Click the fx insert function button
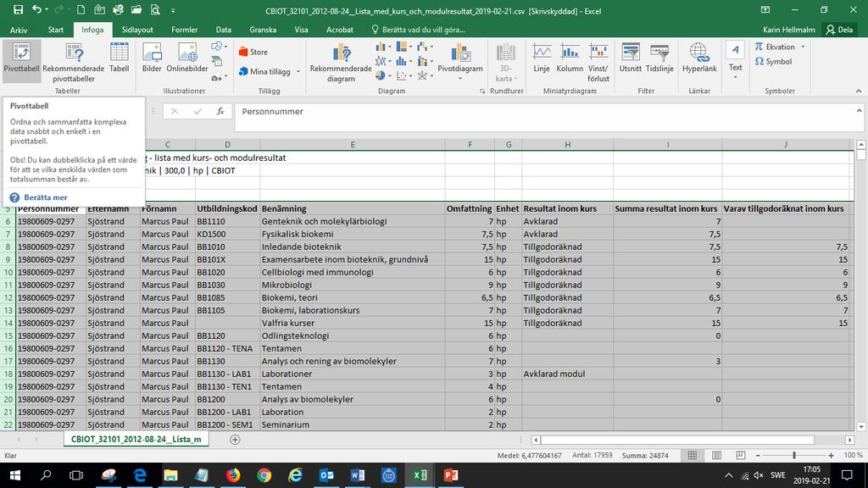 [220, 111]
